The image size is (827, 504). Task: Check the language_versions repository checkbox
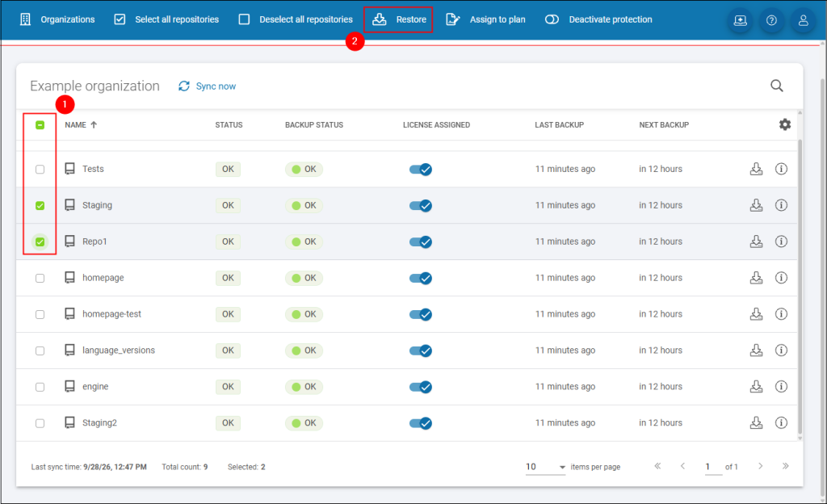[x=40, y=351]
